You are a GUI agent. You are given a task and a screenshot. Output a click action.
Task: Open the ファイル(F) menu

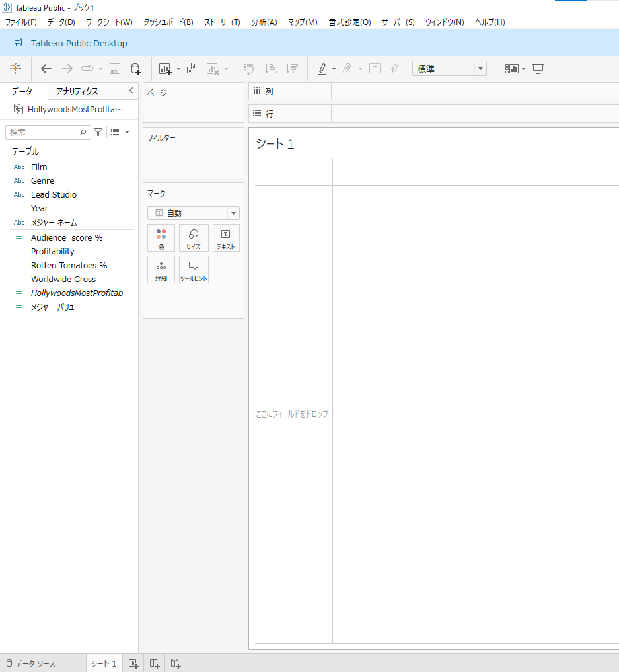[20, 22]
